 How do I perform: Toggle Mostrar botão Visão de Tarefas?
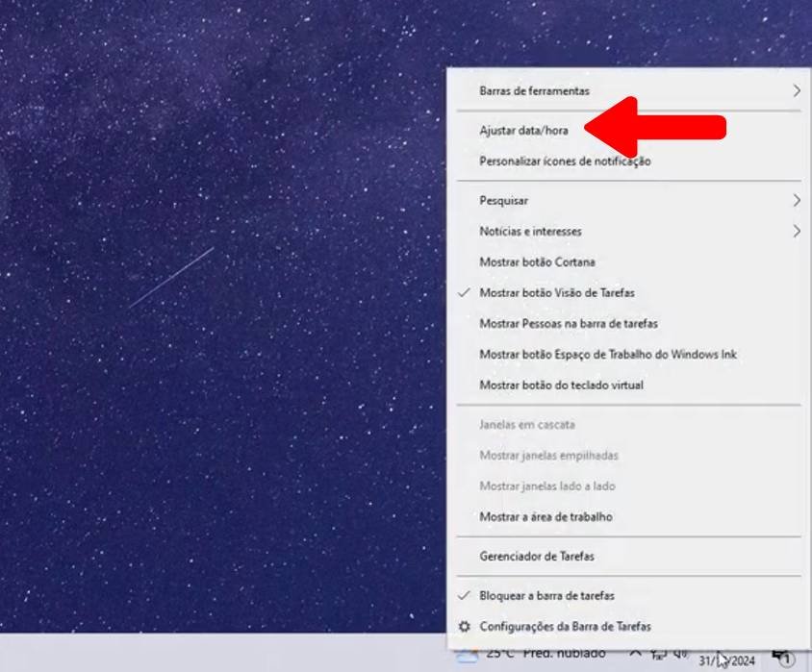tap(556, 292)
